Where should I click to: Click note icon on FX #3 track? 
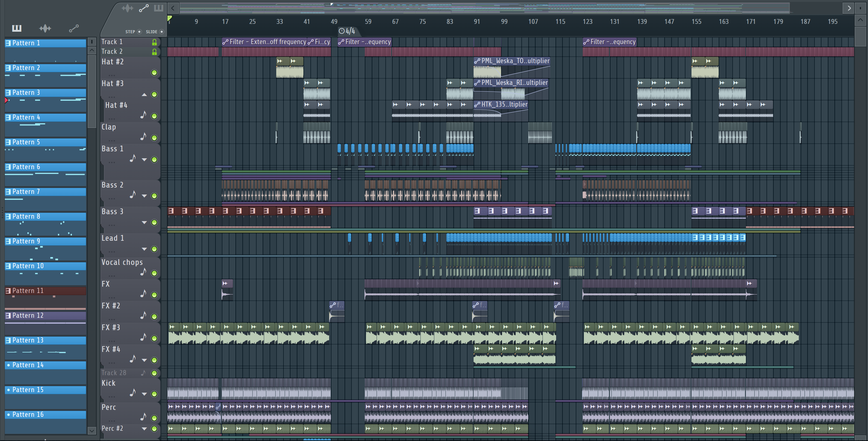(x=143, y=337)
